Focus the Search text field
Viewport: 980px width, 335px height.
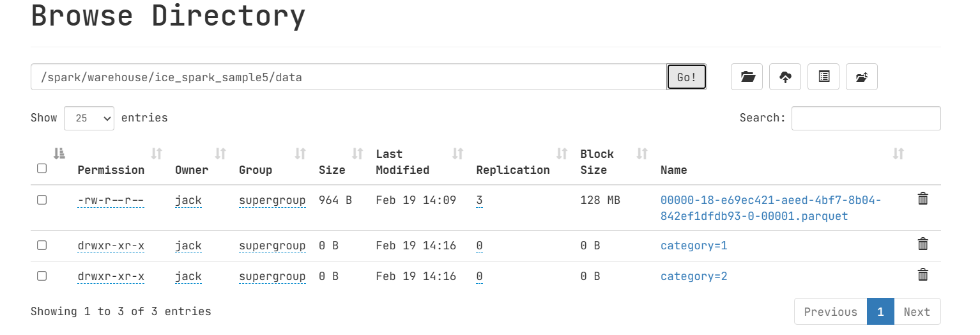click(x=866, y=118)
